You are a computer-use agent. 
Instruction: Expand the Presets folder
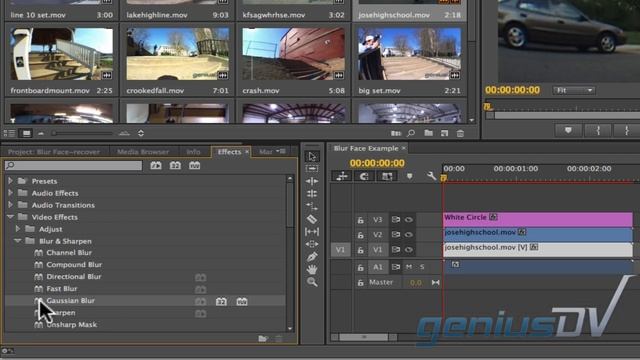tap(11, 180)
